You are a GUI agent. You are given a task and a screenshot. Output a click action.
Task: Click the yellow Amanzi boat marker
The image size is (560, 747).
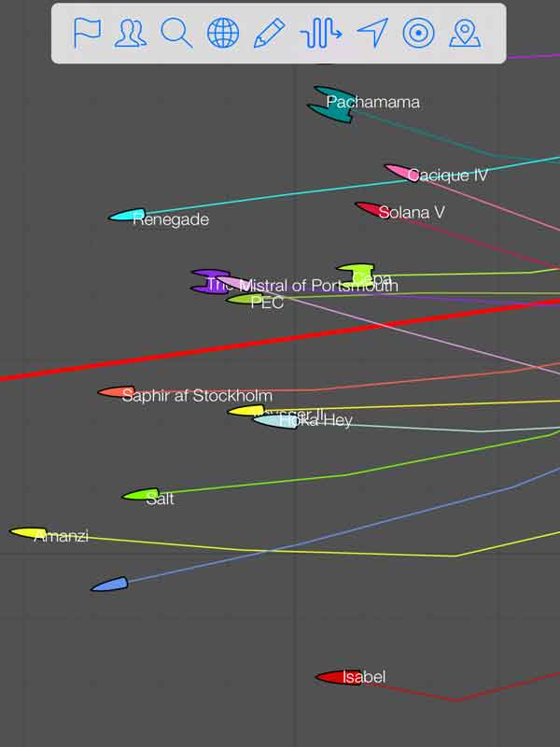pyautogui.click(x=27, y=532)
